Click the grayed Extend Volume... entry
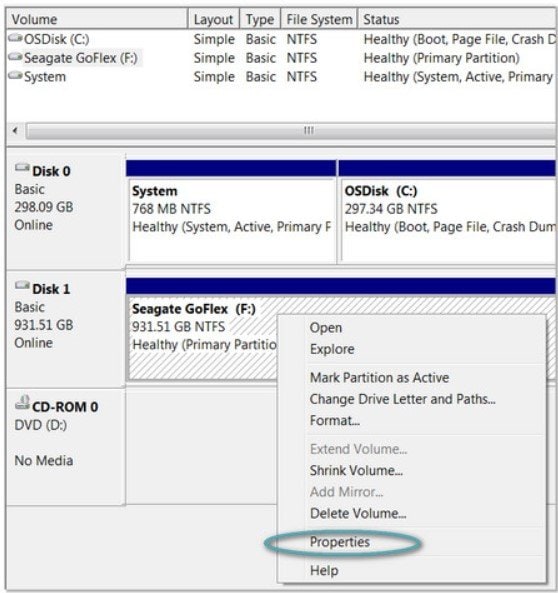This screenshot has width=558, height=593. [x=358, y=449]
